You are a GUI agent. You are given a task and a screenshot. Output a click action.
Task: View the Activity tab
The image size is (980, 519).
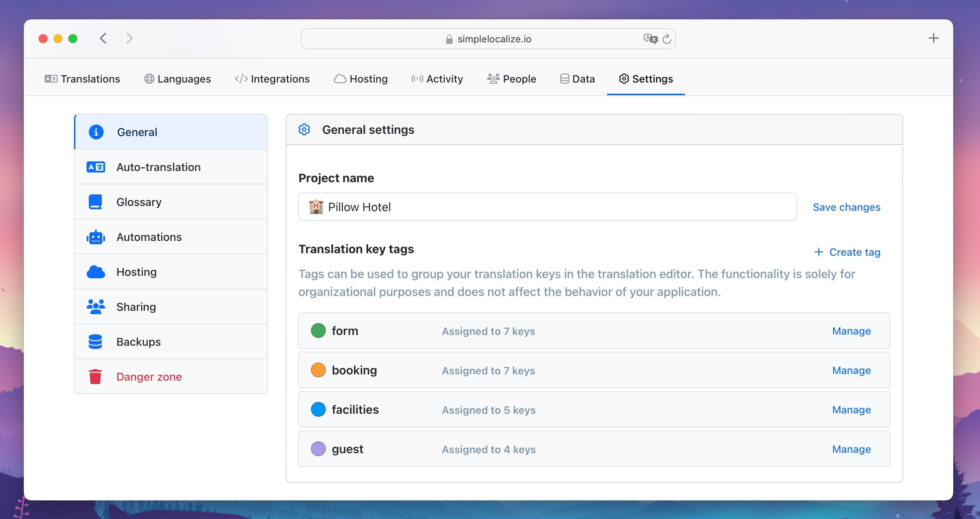[437, 79]
